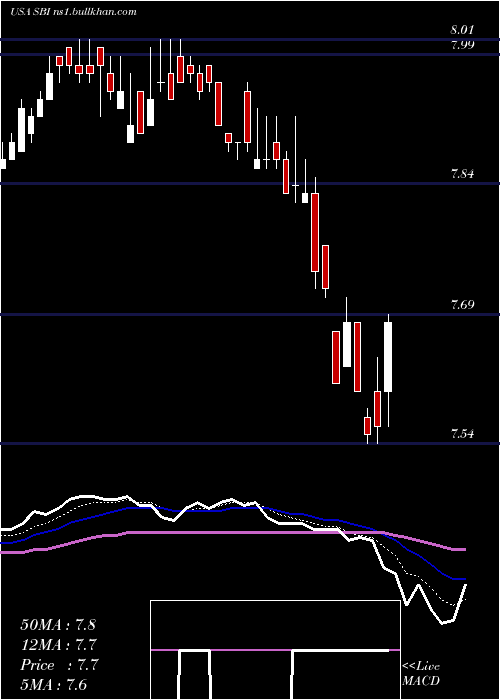This screenshot has width=500, height=700.
Task: Select the 7.99 price level label
Action: [x=462, y=45]
